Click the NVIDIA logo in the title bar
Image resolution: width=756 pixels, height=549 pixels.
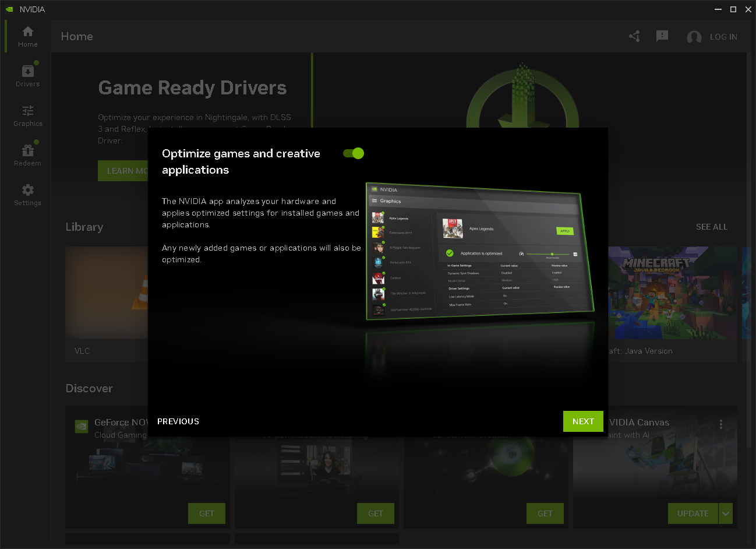coord(8,9)
